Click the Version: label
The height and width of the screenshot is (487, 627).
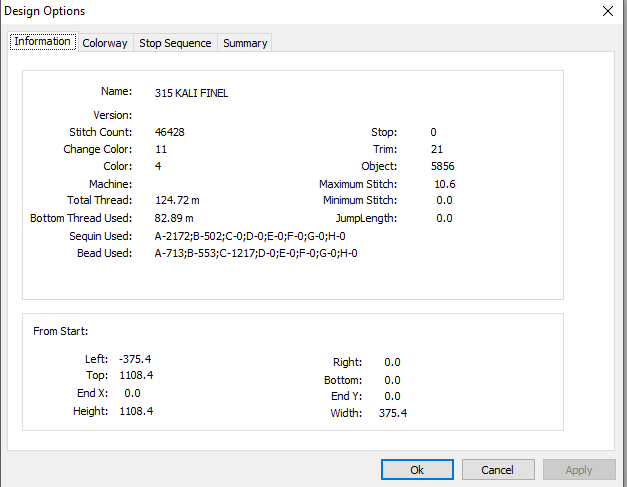[x=112, y=115]
